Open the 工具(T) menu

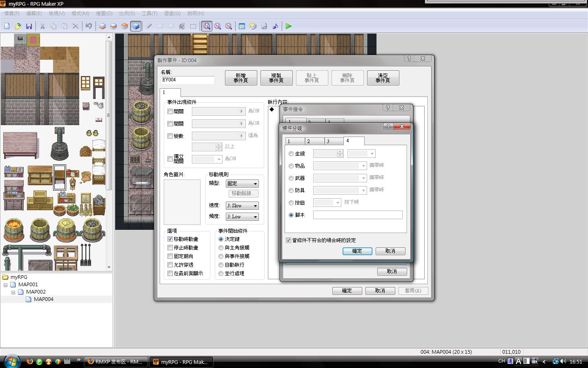[x=149, y=13]
